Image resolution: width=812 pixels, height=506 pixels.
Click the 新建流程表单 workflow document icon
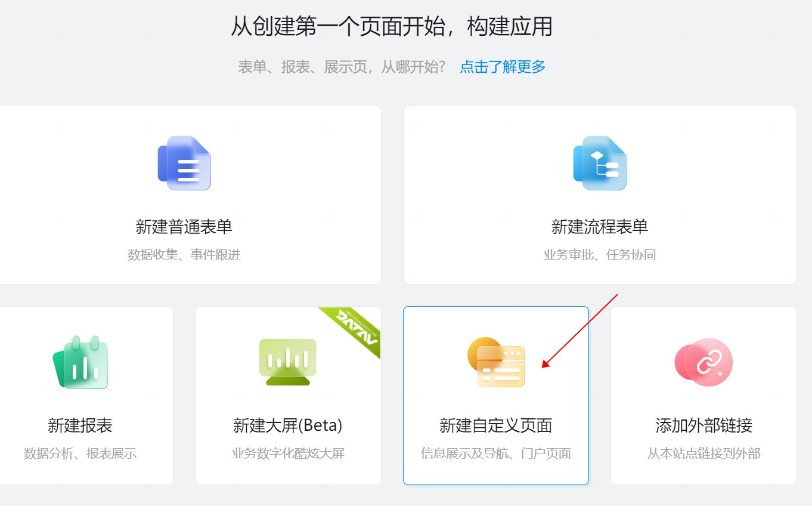(599, 163)
